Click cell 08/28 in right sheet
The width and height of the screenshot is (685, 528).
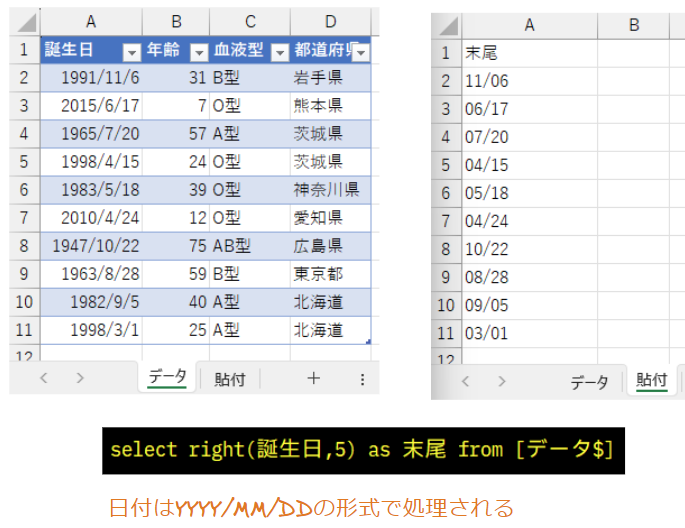(x=529, y=277)
